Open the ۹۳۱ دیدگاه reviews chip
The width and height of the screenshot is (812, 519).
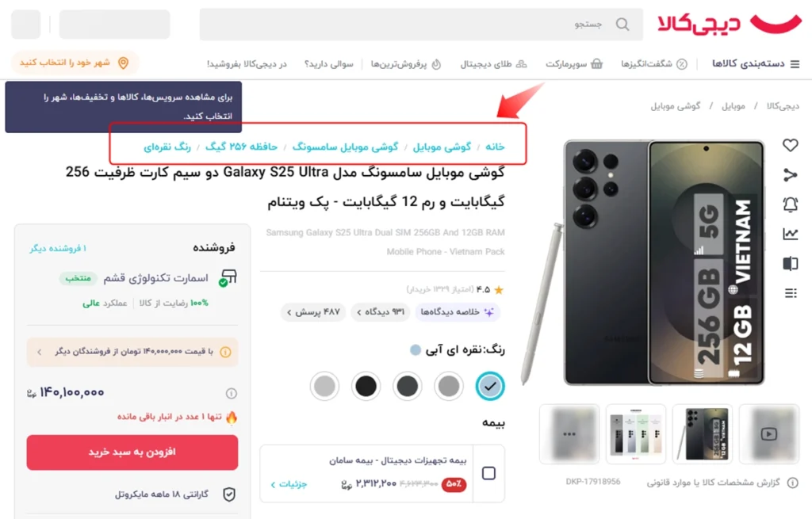click(x=381, y=312)
